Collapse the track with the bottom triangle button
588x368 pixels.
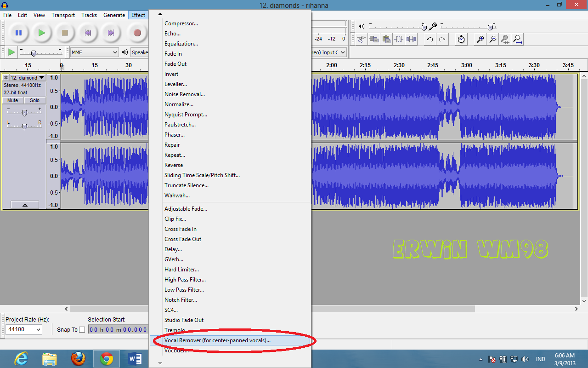coord(24,205)
